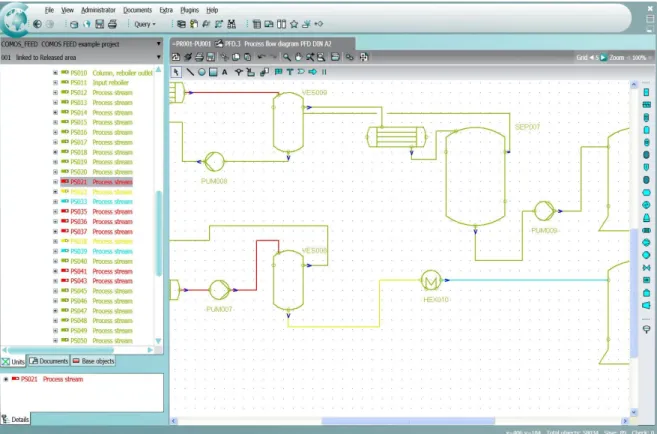Image resolution: width=657 pixels, height=434 pixels.
Task: Click the blue arrow connector tool icon
Action: (x=313, y=72)
